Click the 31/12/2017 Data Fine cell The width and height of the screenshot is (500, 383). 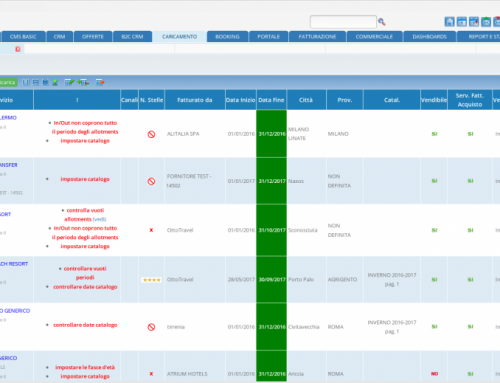coord(272,181)
